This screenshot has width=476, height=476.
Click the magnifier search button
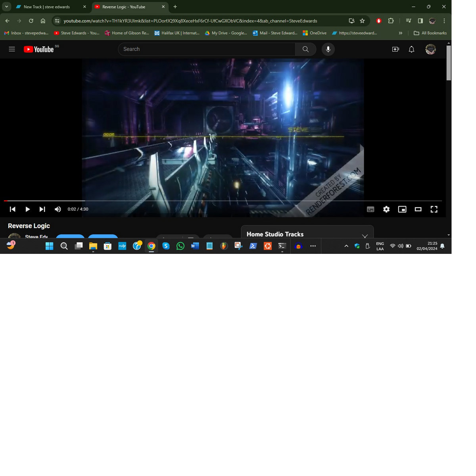pyautogui.click(x=305, y=49)
